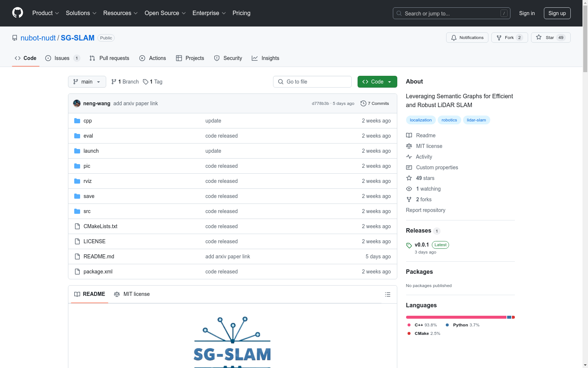
Task: Click the localization topic tag
Action: click(421, 120)
